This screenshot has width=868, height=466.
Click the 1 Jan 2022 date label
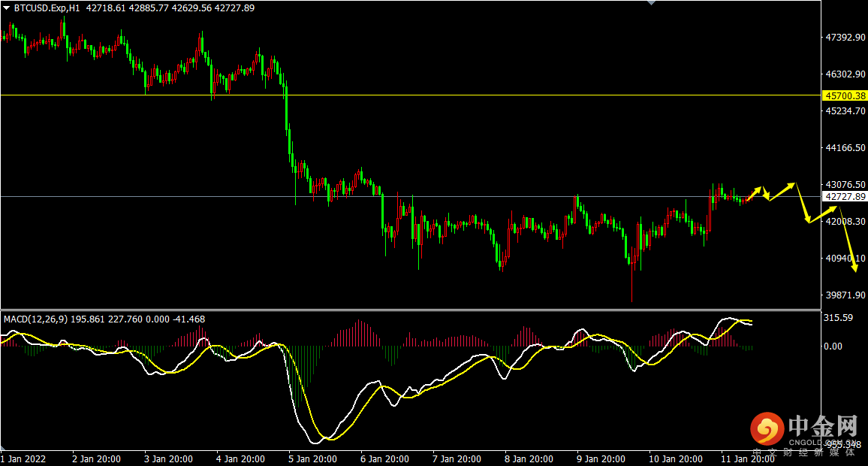[23, 458]
